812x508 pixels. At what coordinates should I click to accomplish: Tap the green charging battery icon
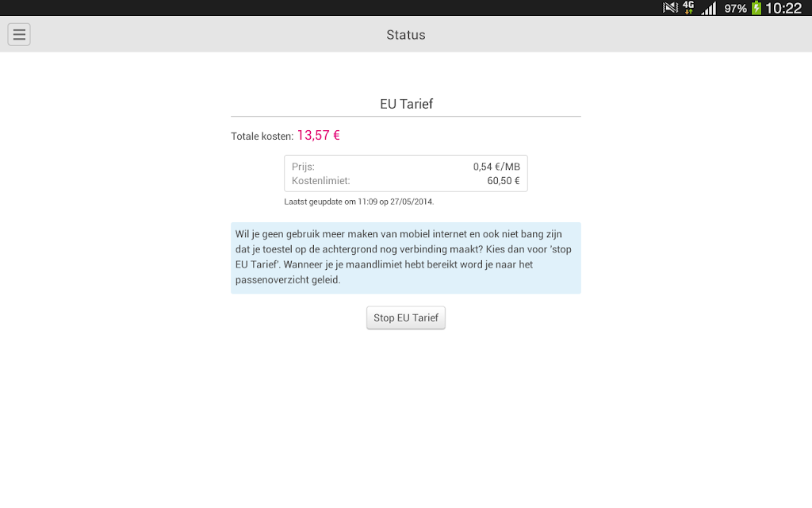(x=756, y=8)
